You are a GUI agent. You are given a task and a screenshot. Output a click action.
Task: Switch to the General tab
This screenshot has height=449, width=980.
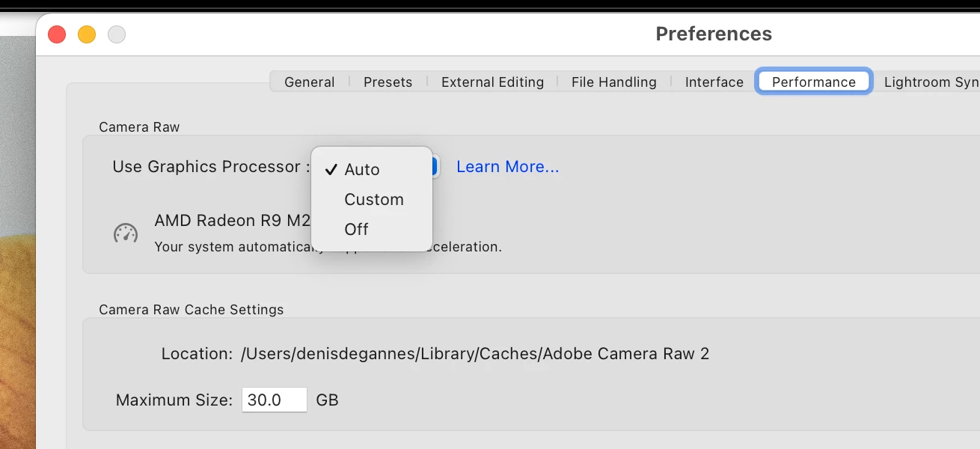pos(309,82)
